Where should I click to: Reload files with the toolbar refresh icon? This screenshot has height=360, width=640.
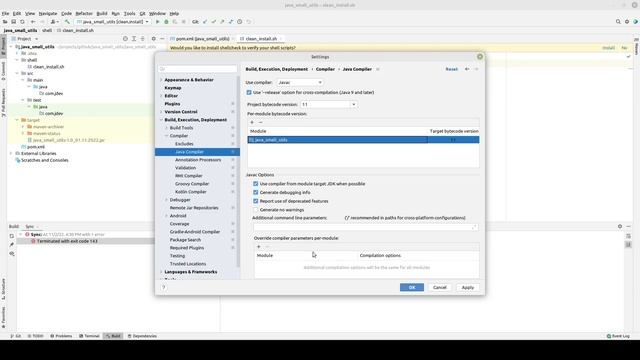coord(22,22)
